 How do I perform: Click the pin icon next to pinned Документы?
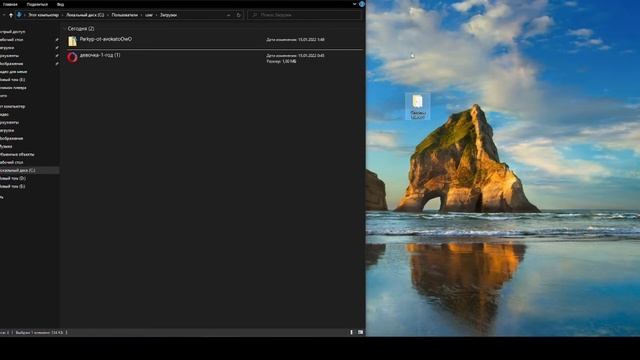coord(57,56)
